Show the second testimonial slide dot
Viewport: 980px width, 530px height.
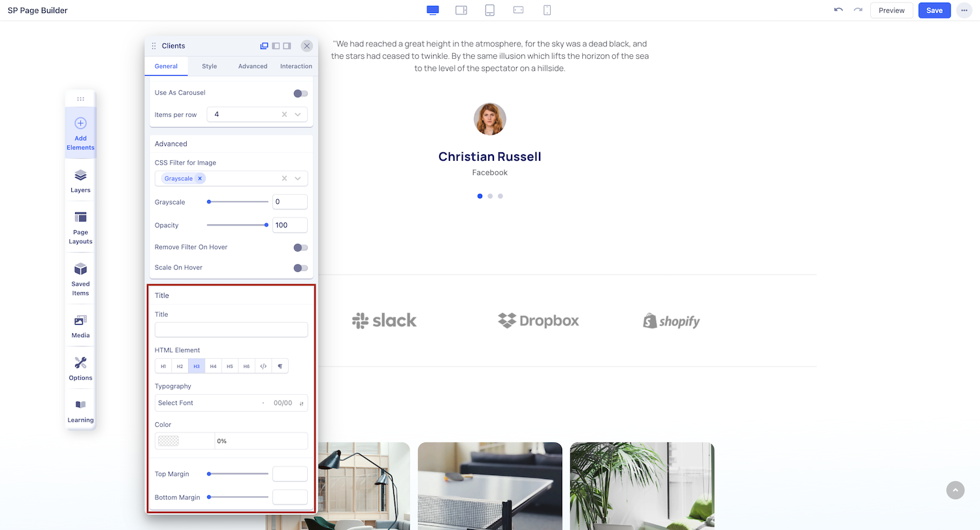[490, 196]
